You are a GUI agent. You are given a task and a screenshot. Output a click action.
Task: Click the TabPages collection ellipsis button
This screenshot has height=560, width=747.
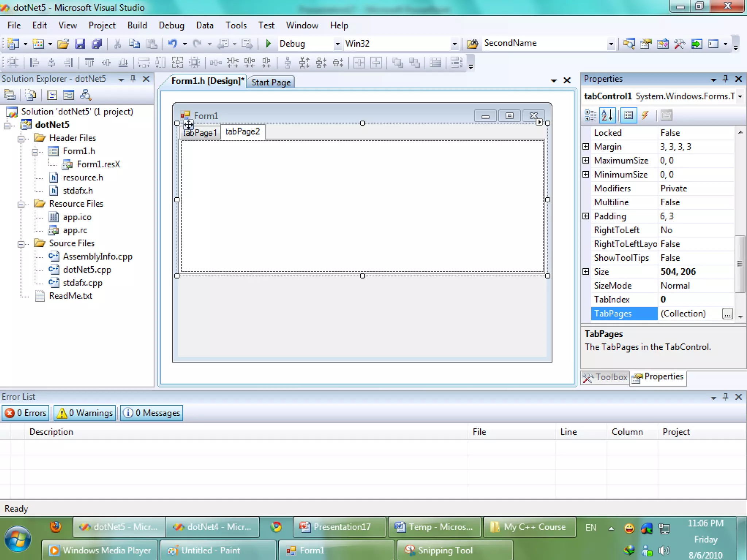tap(727, 314)
